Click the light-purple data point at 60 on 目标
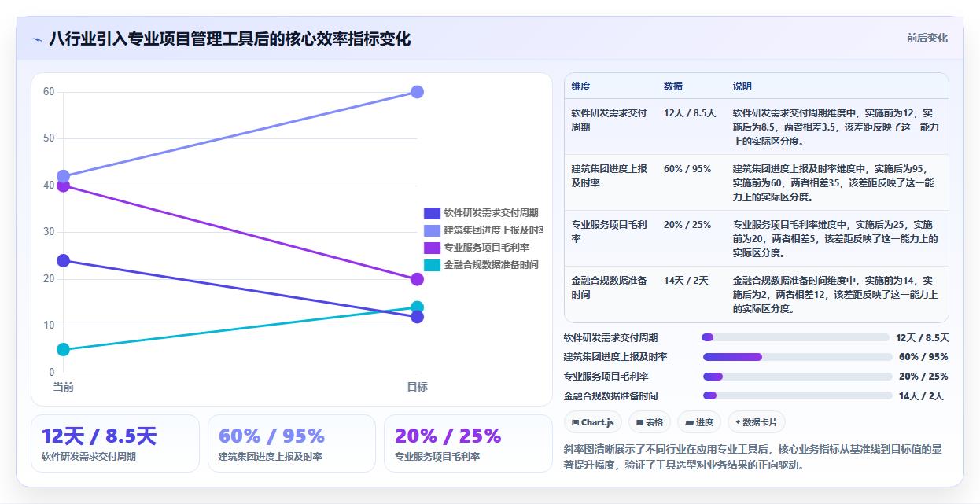 click(417, 92)
